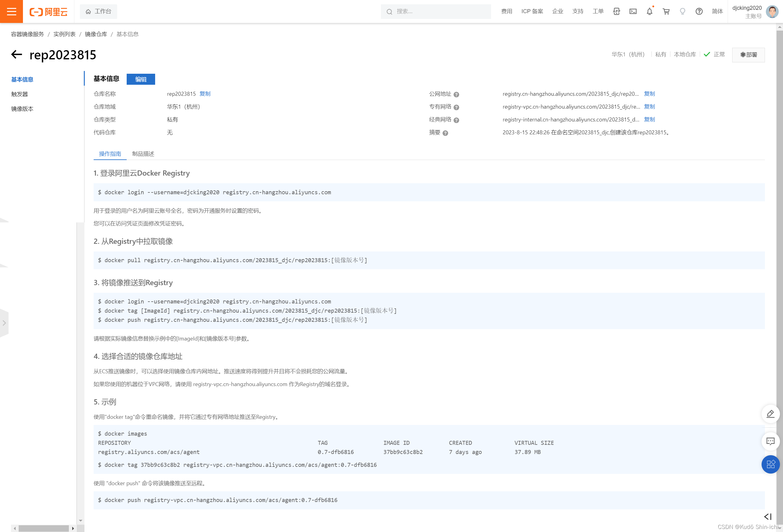Open the shopping cart icon
This screenshot has width=783, height=532.
(x=666, y=11)
